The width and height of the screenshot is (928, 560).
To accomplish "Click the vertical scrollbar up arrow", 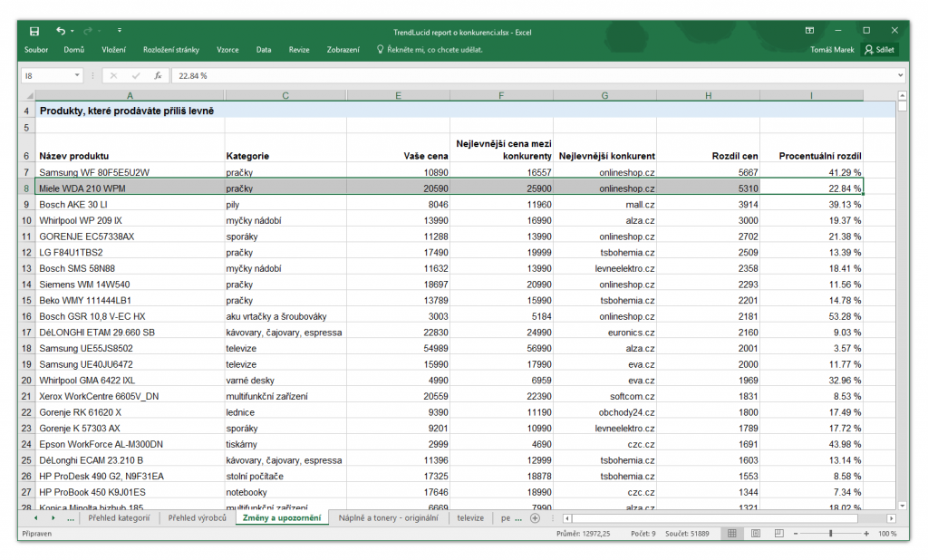I will tap(902, 95).
